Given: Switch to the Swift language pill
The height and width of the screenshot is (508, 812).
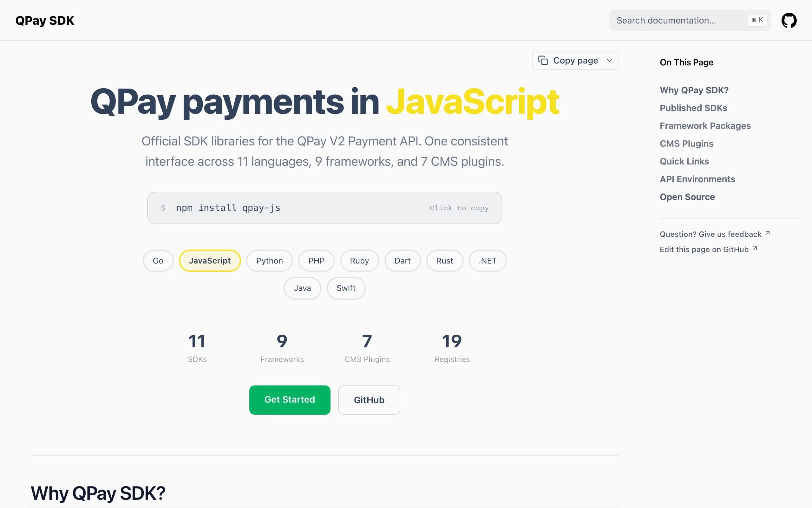Looking at the screenshot, I should (346, 288).
